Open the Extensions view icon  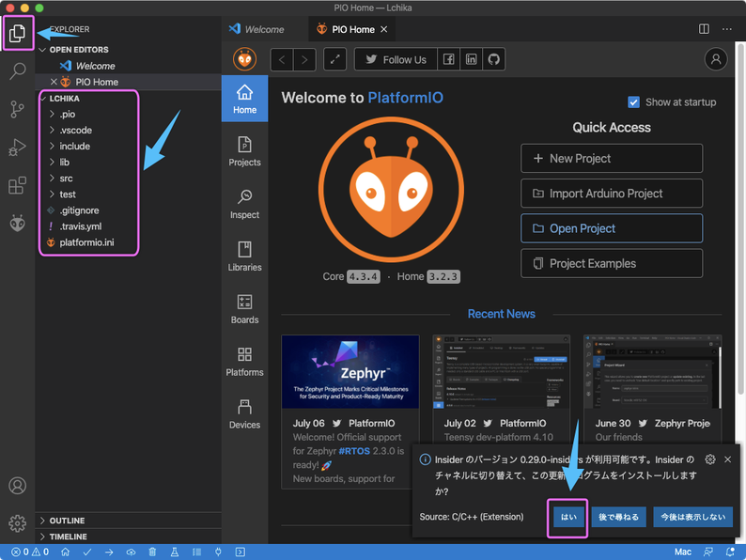click(17, 186)
